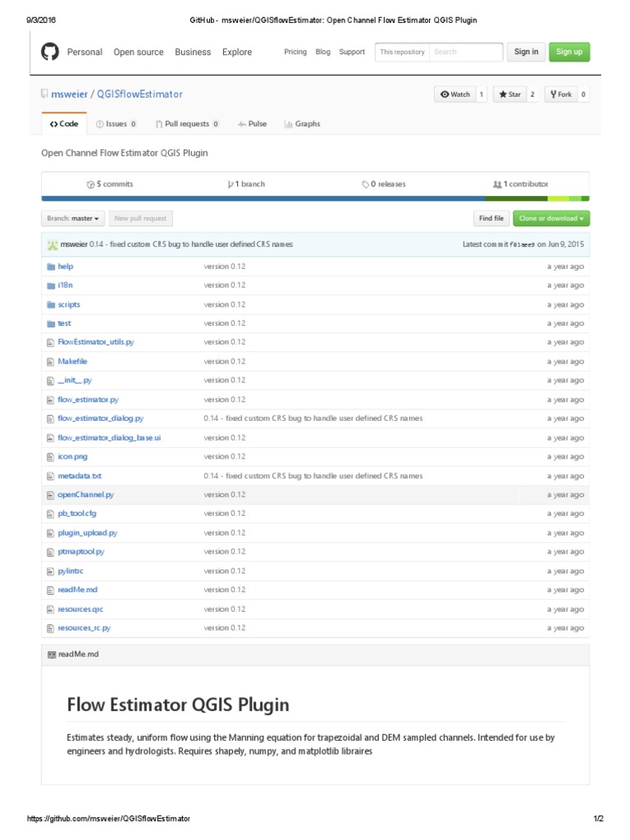Click file icon next to pylintrc
This screenshot has width=630, height=840.
[50, 571]
